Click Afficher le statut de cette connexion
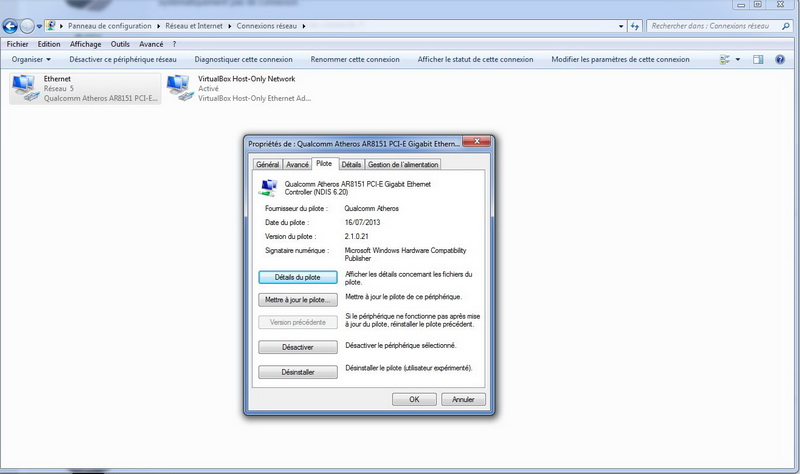The image size is (800, 474). tap(476, 60)
